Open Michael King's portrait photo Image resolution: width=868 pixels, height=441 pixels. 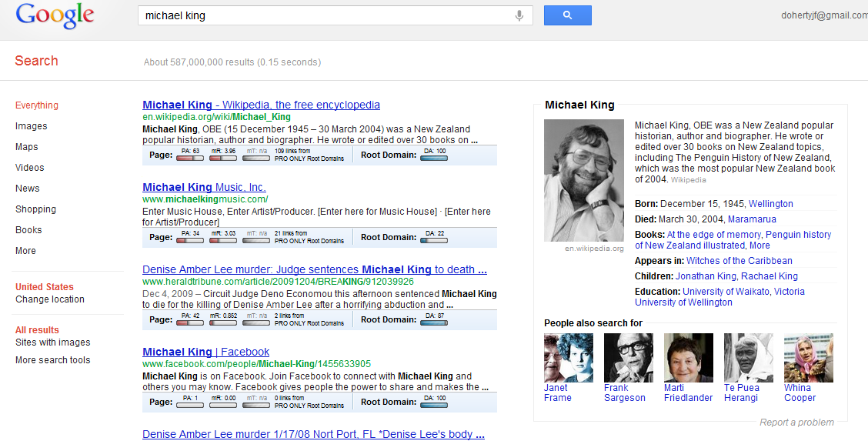584,180
